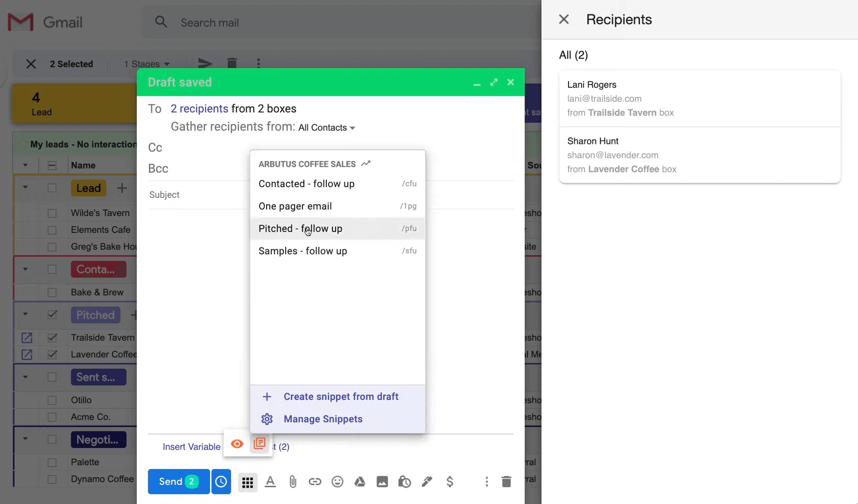The height and width of the screenshot is (504, 858).
Task: Click the Pitched stage label
Action: pos(96,315)
